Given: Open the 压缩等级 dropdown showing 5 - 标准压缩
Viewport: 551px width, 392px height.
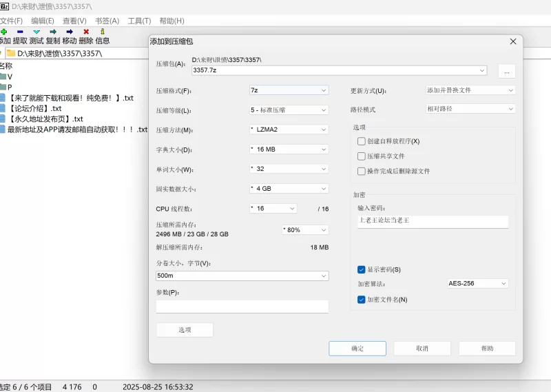Looking at the screenshot, I should (x=289, y=110).
